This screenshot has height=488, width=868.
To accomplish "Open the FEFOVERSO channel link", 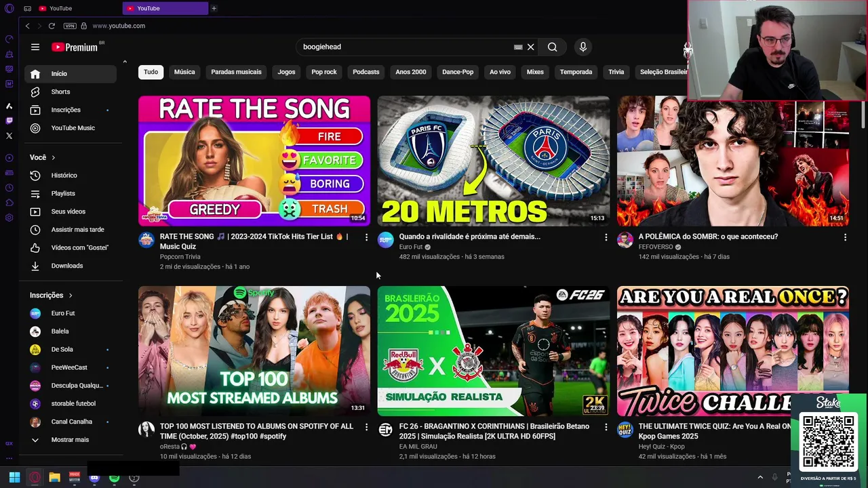I will point(655,247).
